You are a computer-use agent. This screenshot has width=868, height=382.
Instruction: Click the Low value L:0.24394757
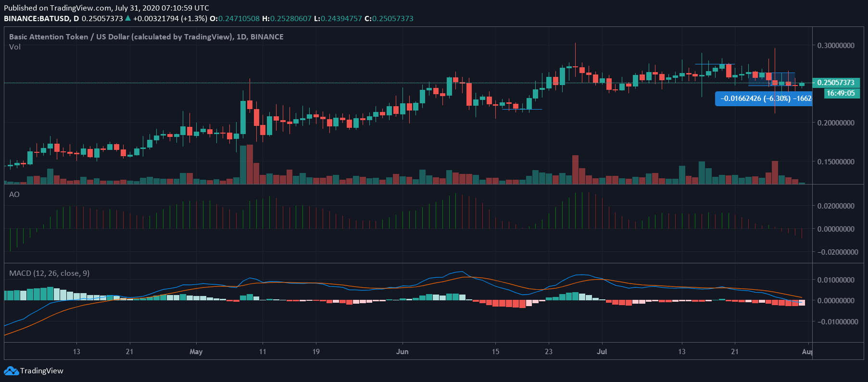click(338, 19)
